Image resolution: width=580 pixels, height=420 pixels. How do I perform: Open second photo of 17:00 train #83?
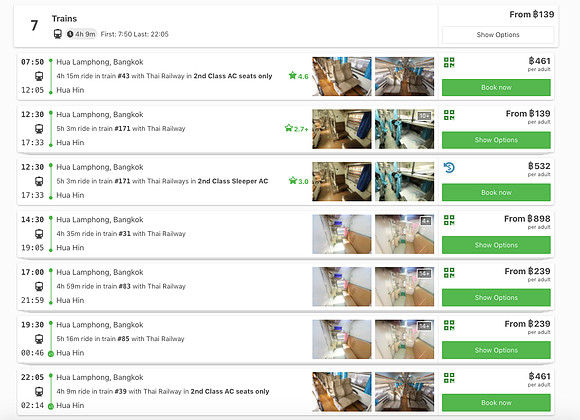pyautogui.click(x=405, y=286)
